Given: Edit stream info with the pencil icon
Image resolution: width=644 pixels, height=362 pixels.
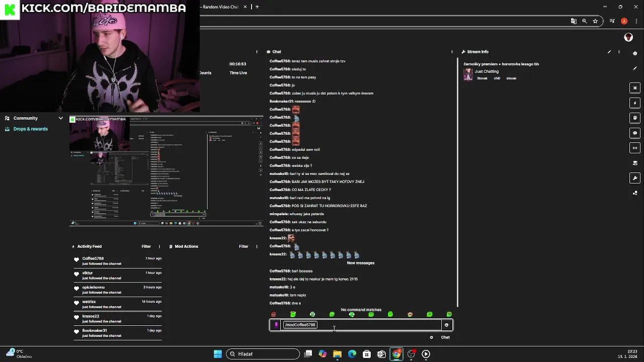Looking at the screenshot, I should point(609,52).
